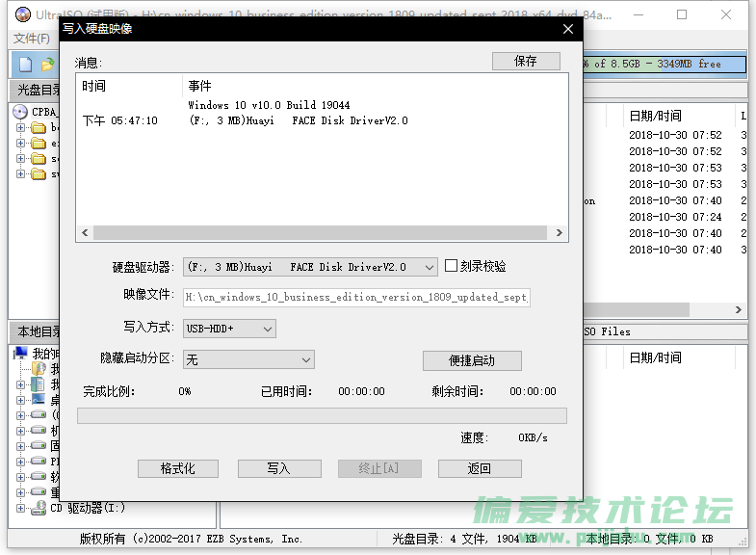Click the 返回 button
Viewport: 756px width, 555px height.
click(480, 468)
